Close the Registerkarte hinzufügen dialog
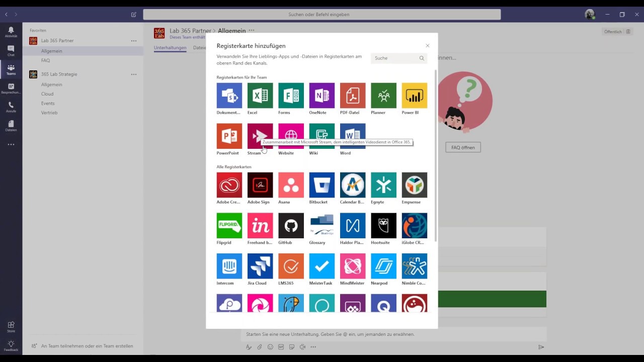The image size is (644, 362). click(428, 46)
